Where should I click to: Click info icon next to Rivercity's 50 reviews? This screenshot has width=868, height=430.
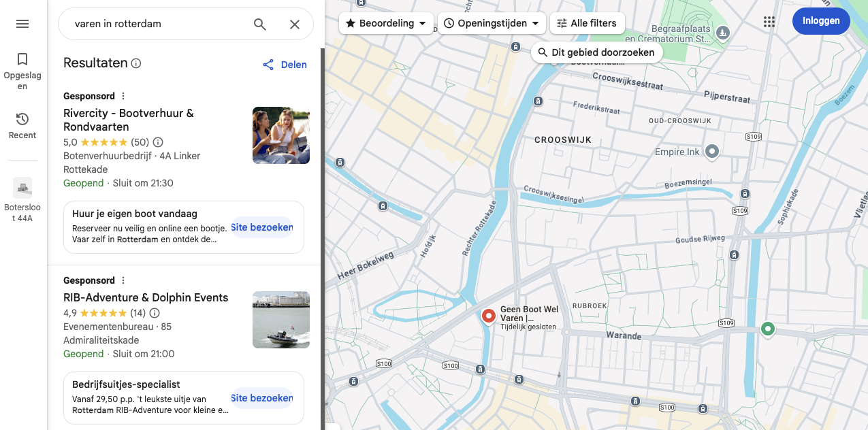[158, 142]
